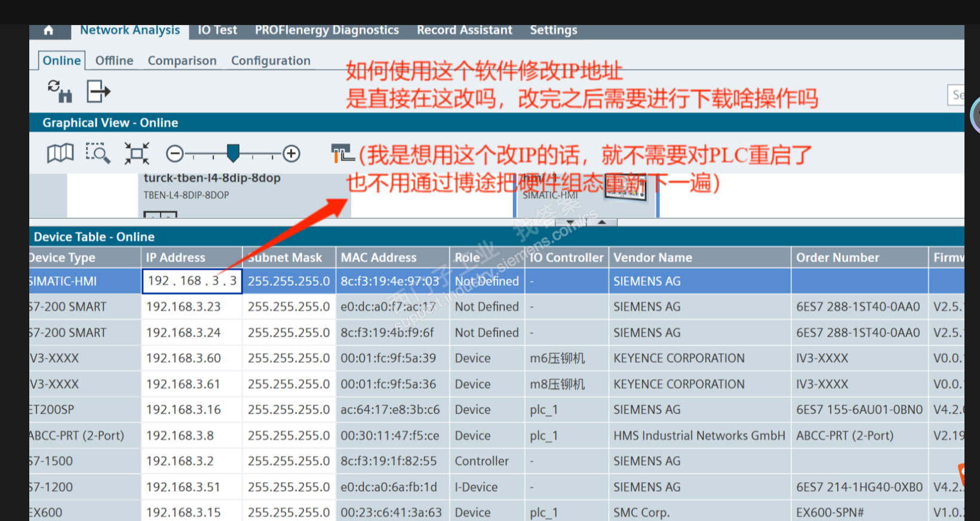Go to the home screen icon
The height and width of the screenshot is (521, 980).
tap(49, 30)
